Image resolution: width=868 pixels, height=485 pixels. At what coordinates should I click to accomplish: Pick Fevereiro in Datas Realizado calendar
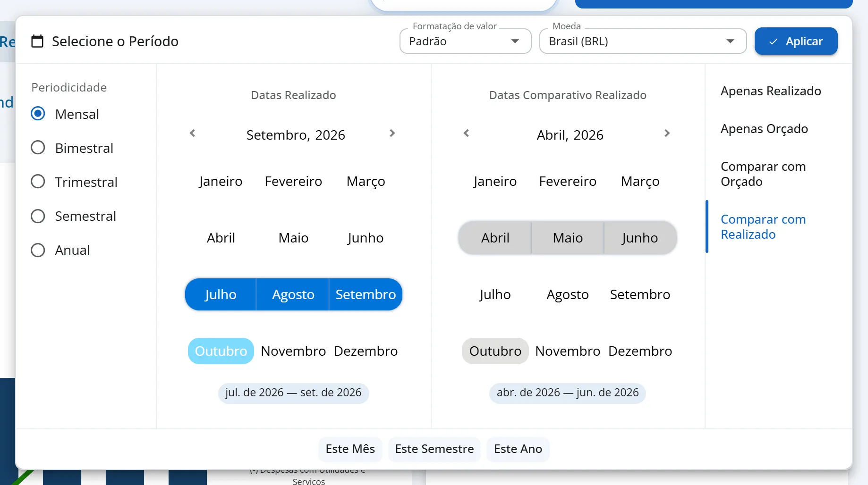(x=293, y=181)
